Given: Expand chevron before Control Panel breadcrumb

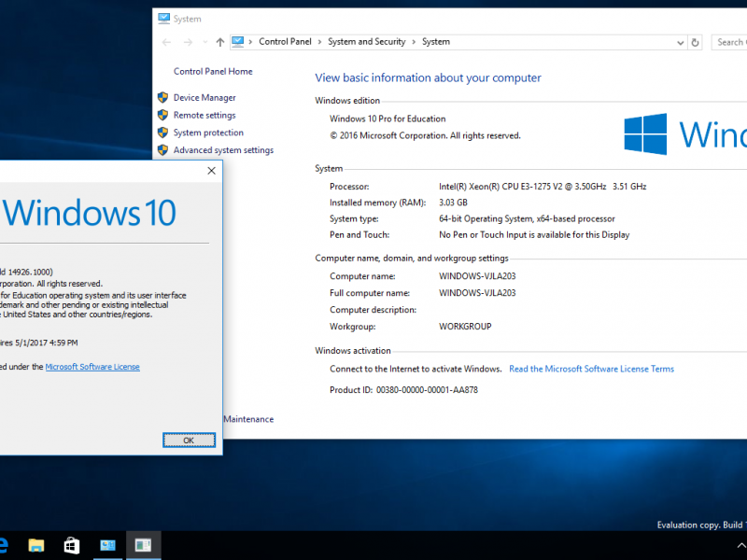Looking at the screenshot, I should click(250, 42).
